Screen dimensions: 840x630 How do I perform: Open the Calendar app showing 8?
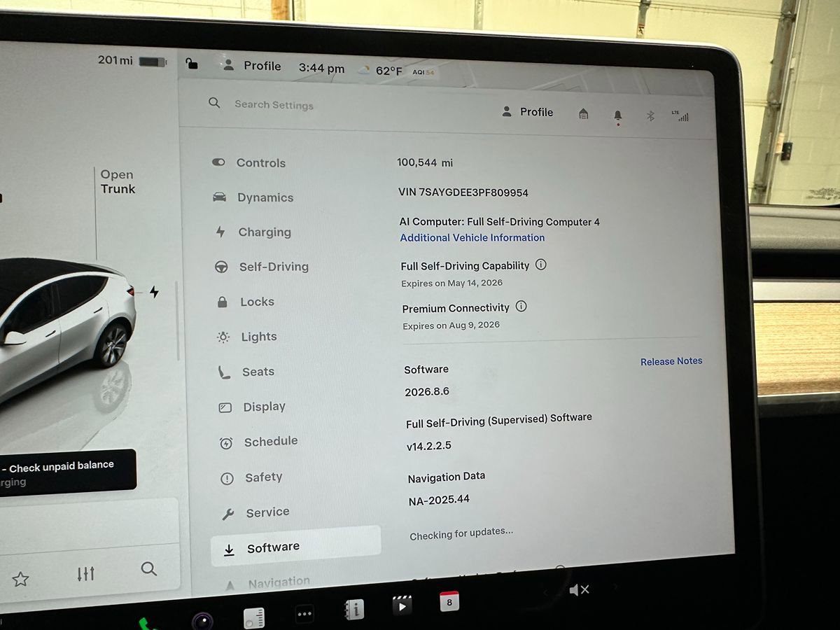[x=449, y=601]
